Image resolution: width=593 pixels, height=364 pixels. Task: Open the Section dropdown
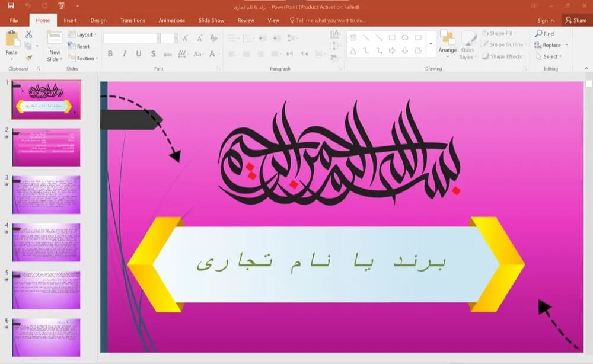pos(83,58)
